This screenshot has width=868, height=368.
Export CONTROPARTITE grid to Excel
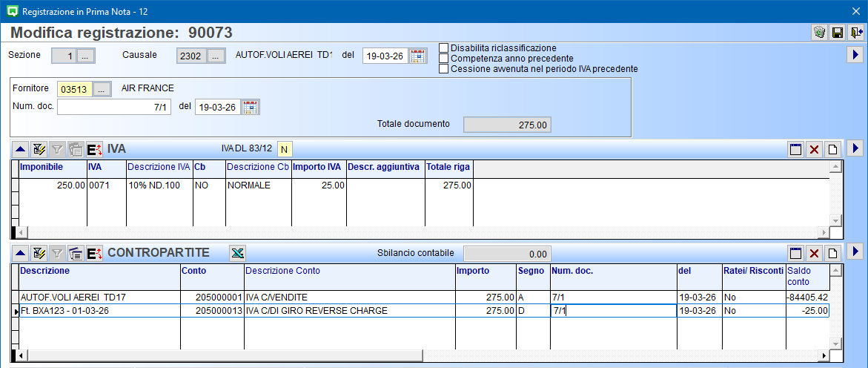237,253
